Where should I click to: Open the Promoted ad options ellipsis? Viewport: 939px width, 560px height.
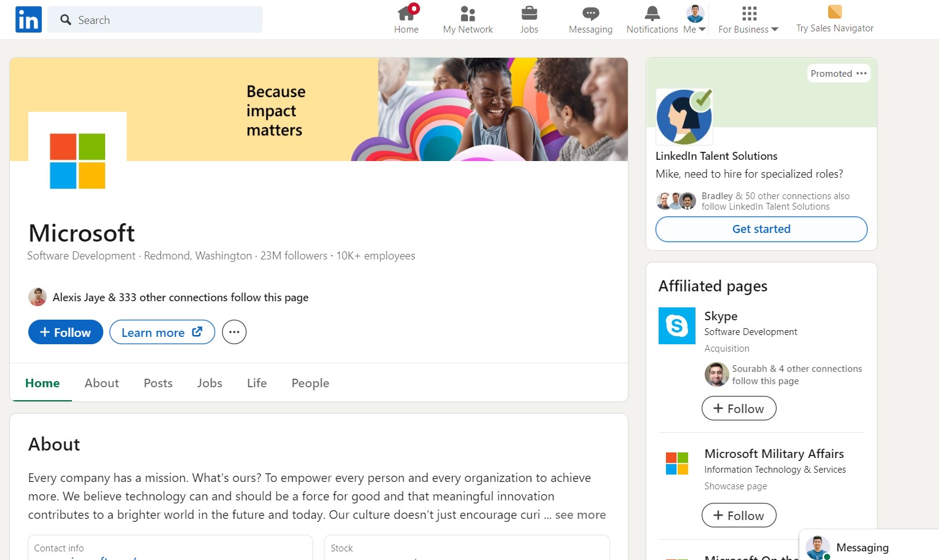[x=862, y=73]
